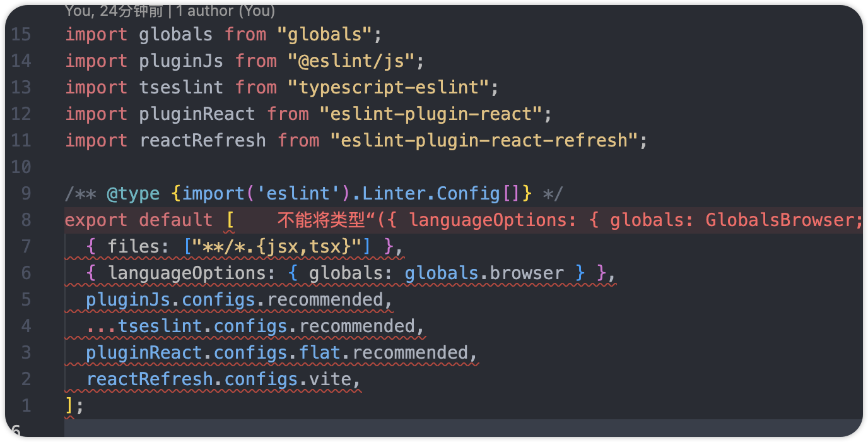
Task: Click the "export" keyword
Action: 97,220
